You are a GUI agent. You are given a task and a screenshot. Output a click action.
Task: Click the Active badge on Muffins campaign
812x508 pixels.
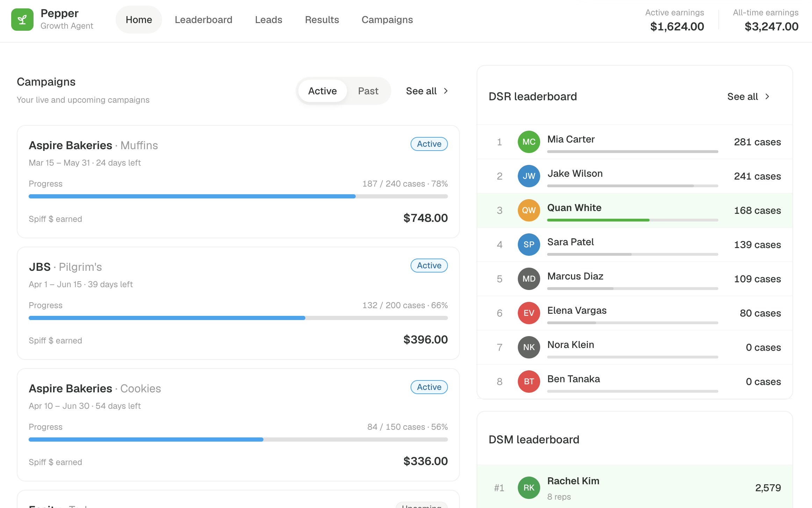click(429, 144)
